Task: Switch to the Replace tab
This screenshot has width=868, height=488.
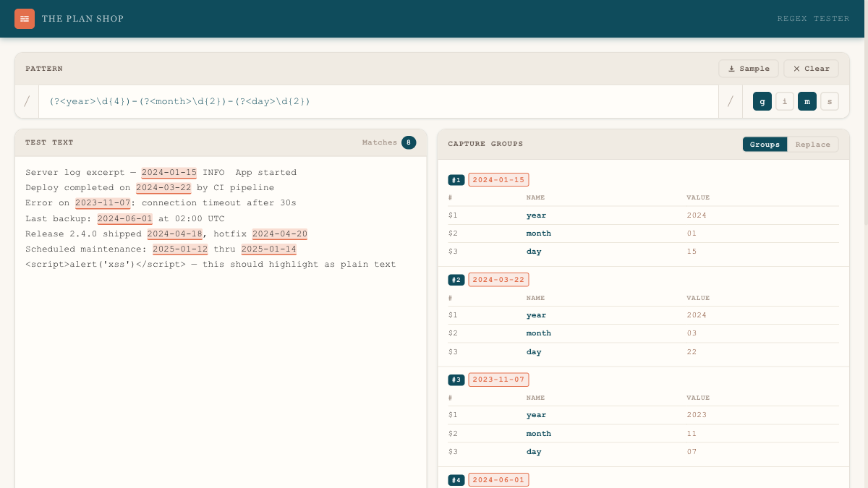Action: point(813,145)
